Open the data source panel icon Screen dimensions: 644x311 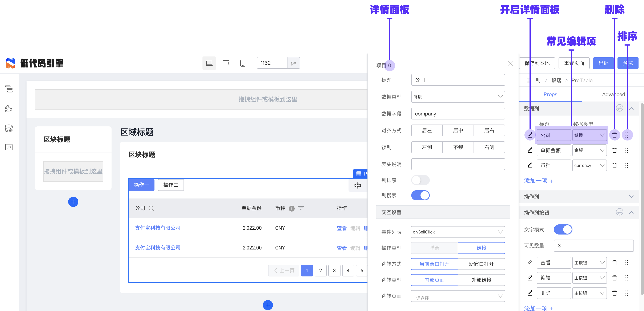click(9, 128)
